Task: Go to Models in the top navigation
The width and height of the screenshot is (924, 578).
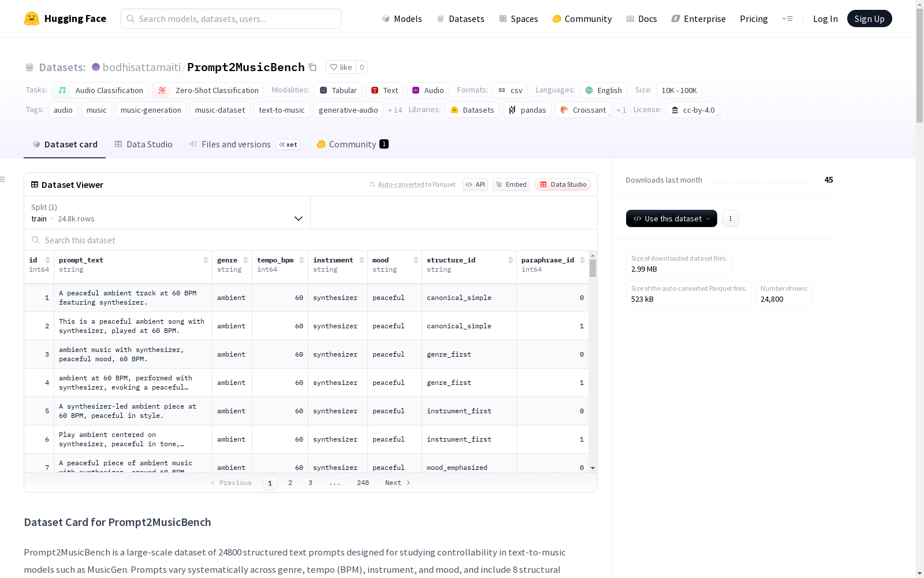Action: pyautogui.click(x=402, y=18)
